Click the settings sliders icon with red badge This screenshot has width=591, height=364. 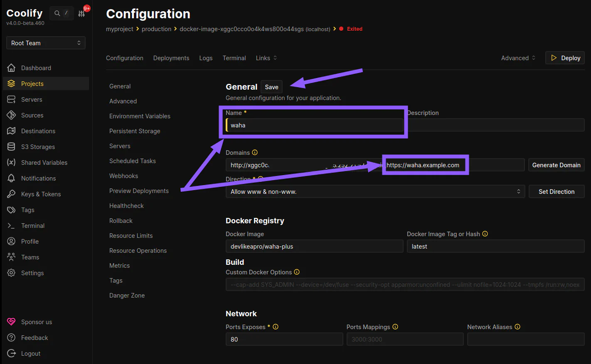tap(81, 14)
